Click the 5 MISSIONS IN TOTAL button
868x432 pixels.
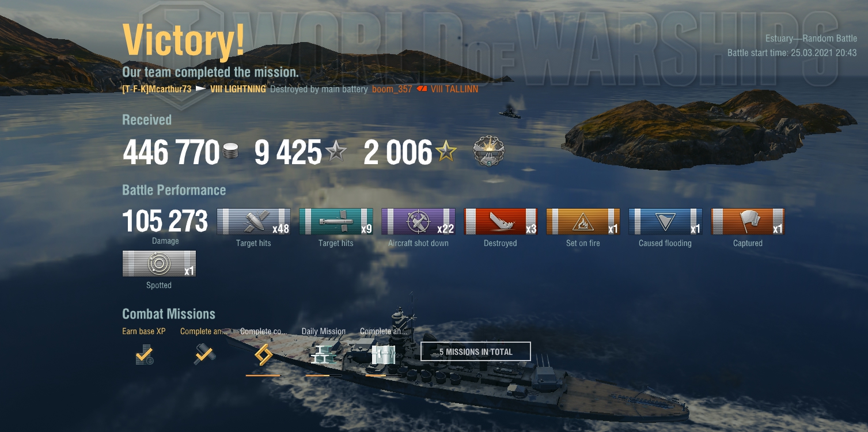tap(476, 351)
